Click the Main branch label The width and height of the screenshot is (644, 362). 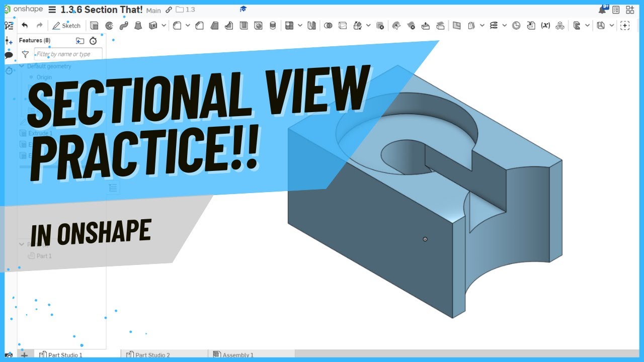point(153,10)
